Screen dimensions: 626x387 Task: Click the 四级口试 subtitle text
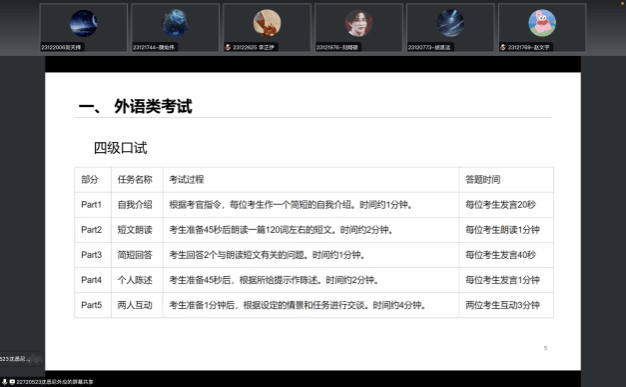coord(121,148)
